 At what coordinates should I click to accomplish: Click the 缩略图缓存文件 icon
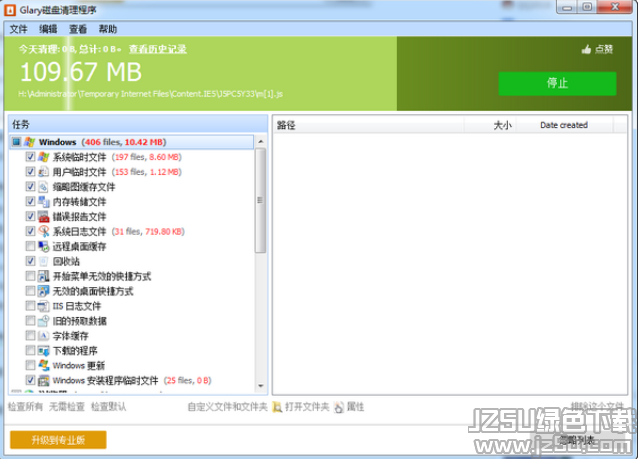pyautogui.click(x=44, y=187)
